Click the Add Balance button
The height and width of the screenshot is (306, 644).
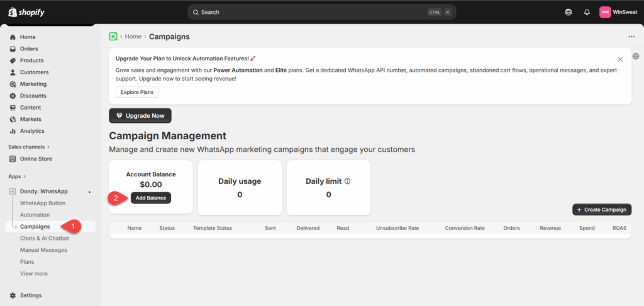151,198
